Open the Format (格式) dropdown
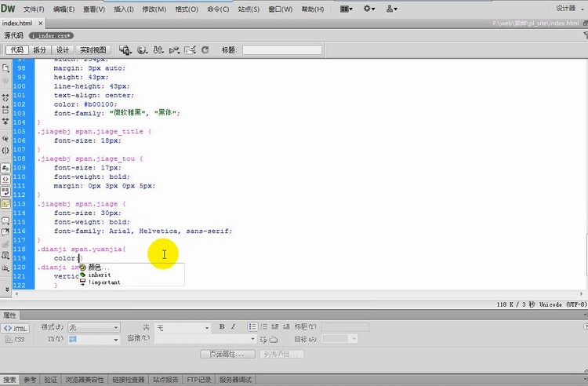 click(x=94, y=327)
